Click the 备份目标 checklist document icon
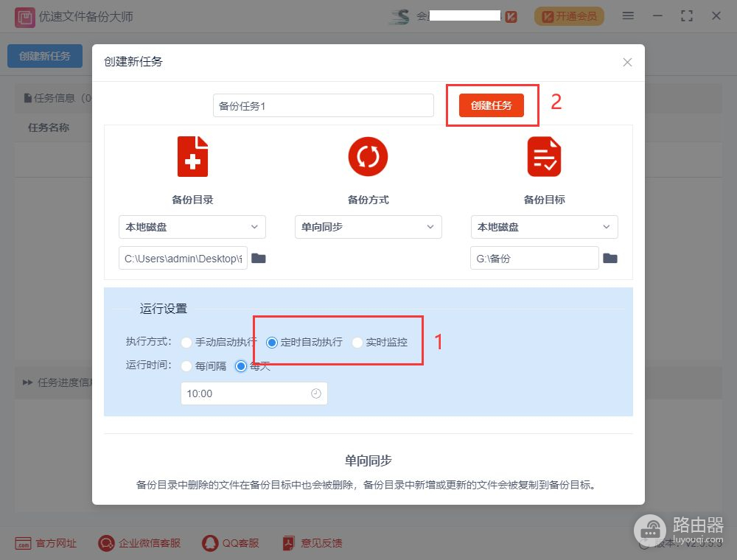 (x=544, y=156)
